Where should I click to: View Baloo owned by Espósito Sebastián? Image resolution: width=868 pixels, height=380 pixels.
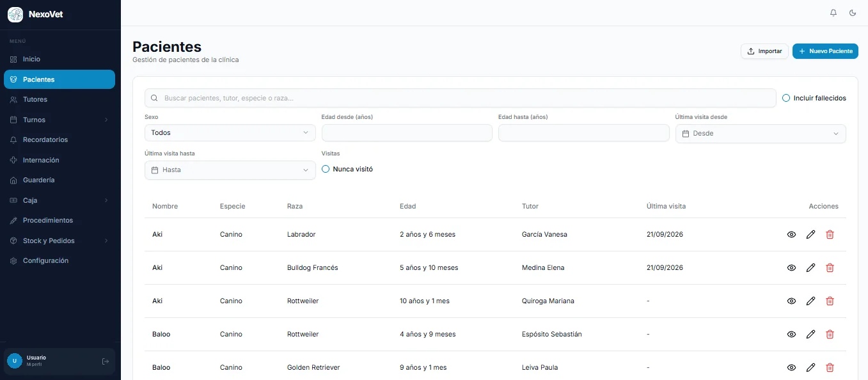coord(791,335)
